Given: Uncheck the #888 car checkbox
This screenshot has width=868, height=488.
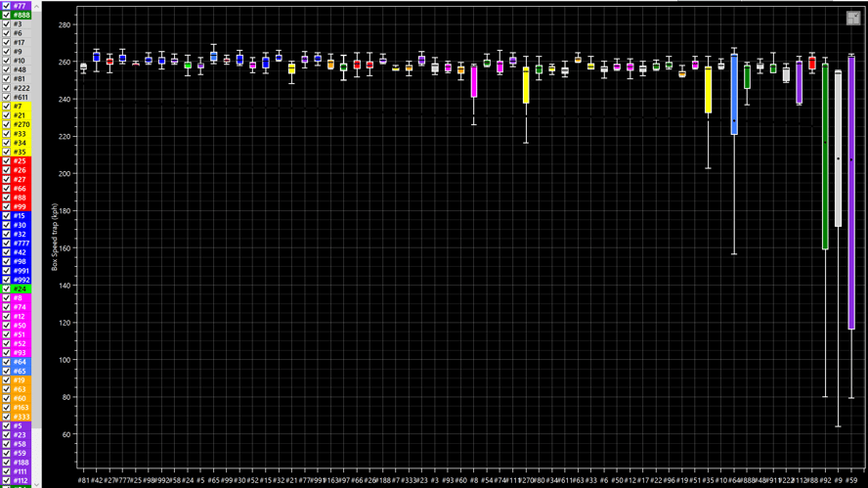Looking at the screenshot, I should click(6, 15).
